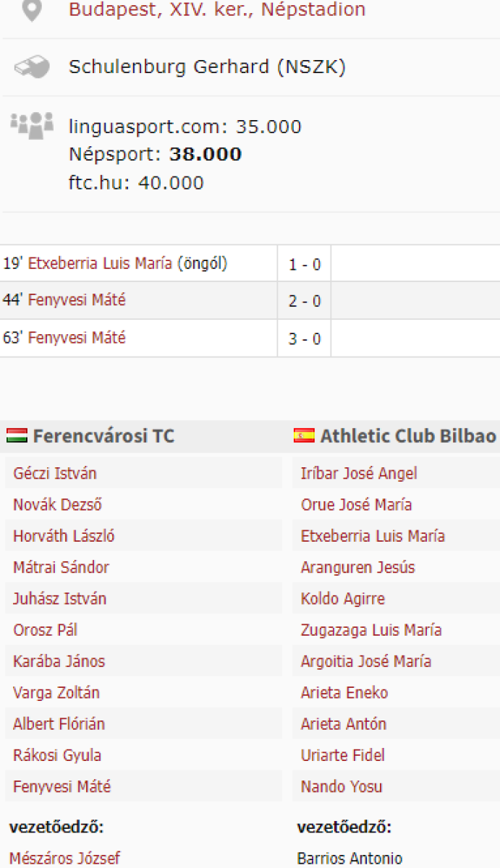Click the location pin icon
The width and height of the screenshot is (500, 868).
pos(32,9)
